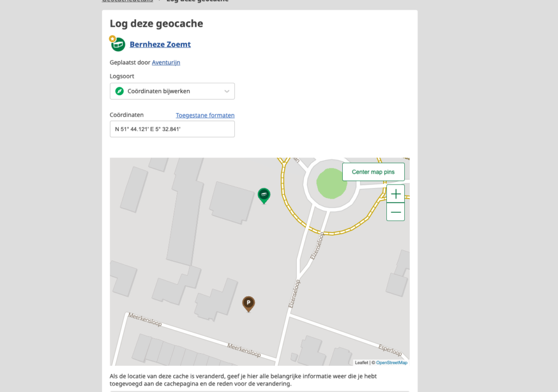
Task: Zoom out using the minus icon on the map
Action: pyautogui.click(x=395, y=212)
